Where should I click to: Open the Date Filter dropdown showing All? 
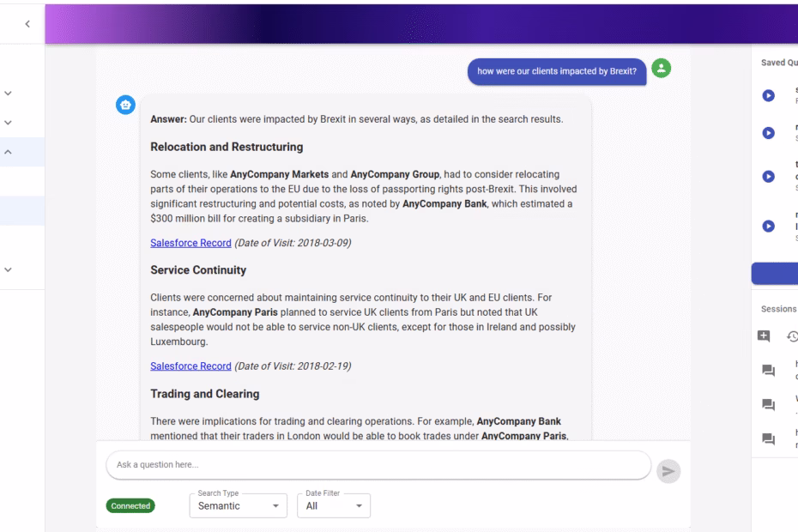click(332, 506)
